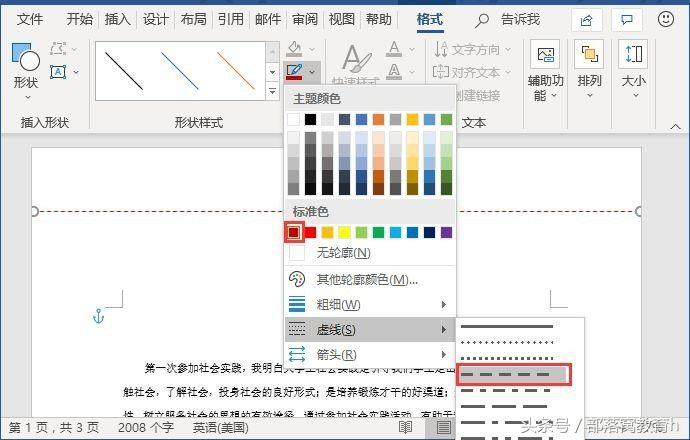Switch to the Help (帮助) tab
Screen dimensions: 690x440
378,19
